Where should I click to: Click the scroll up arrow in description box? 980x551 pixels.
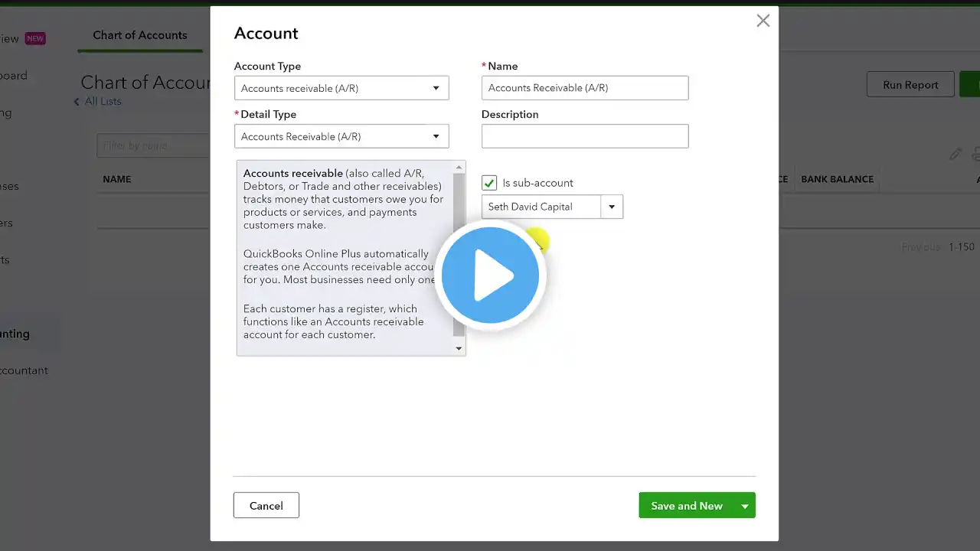coord(459,167)
